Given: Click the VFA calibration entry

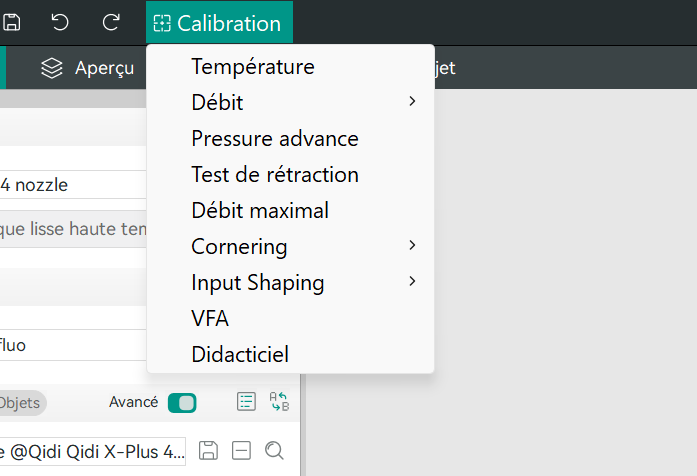Looking at the screenshot, I should (x=210, y=319).
